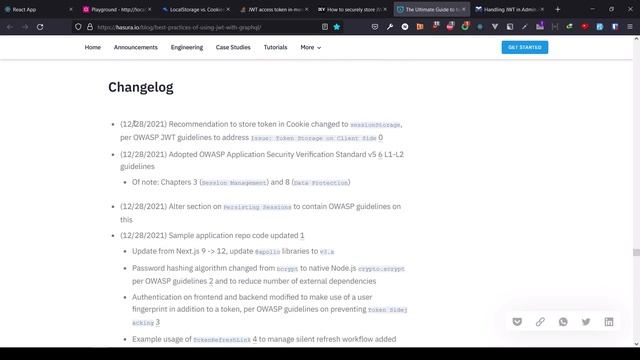Open Case Studies in site navigation
The width and height of the screenshot is (640, 360).
pos(233,47)
